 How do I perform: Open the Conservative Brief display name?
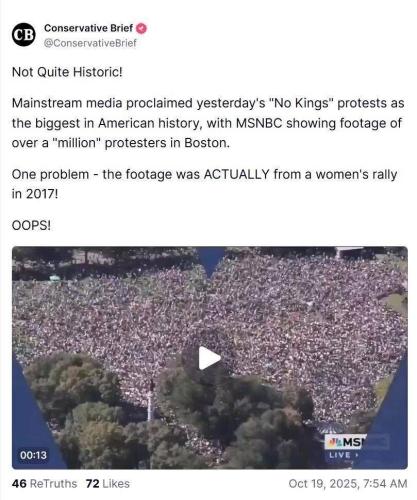pyautogui.click(x=88, y=28)
